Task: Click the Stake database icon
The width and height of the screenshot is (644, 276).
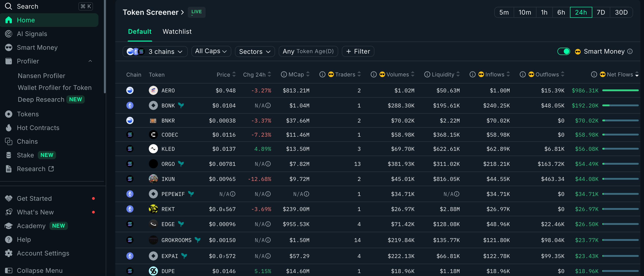Action: pyautogui.click(x=9, y=155)
